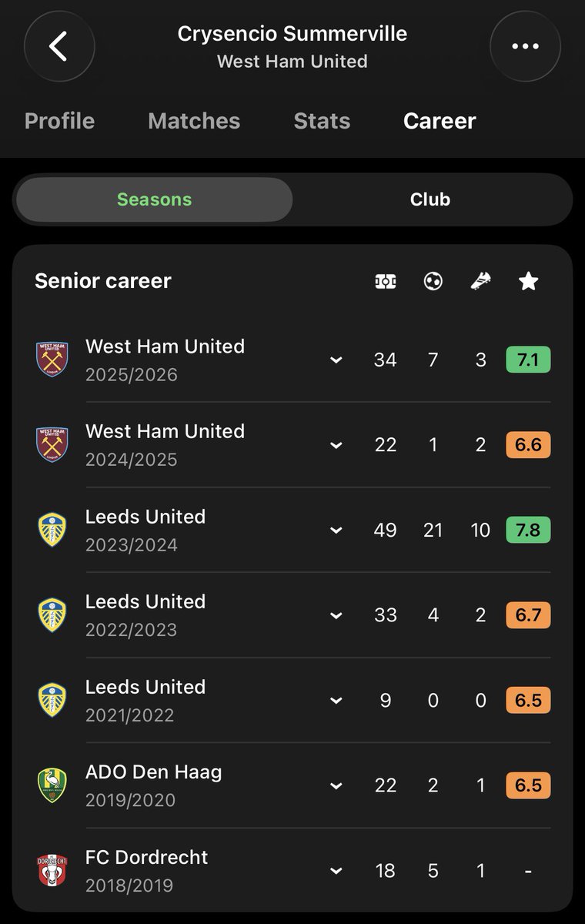Expand FC Dordrecht 2018/2019 season chevron
This screenshot has width=585, height=924.
click(x=336, y=871)
